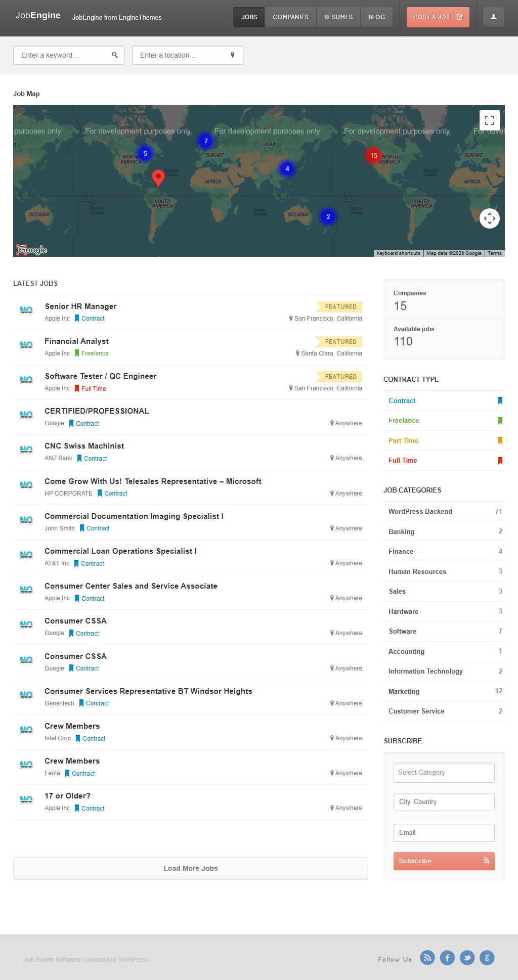518x980 pixels.
Task: Open the Twitter icon in footer
Action: point(467,957)
